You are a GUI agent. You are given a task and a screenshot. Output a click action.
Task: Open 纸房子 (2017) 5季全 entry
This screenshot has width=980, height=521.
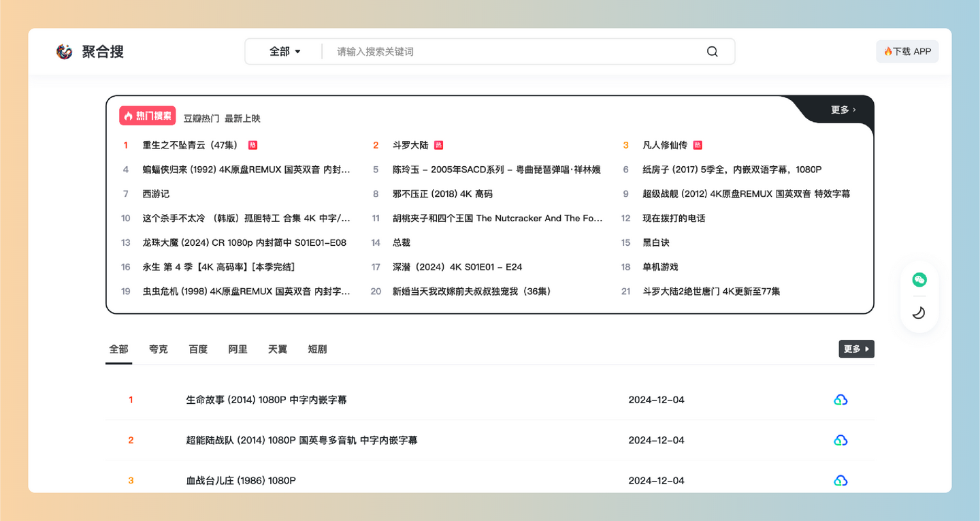point(732,170)
